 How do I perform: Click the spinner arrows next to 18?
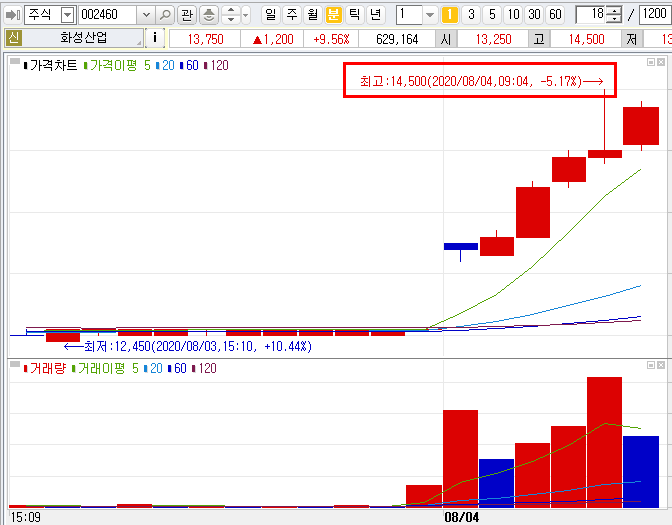[x=615, y=15]
